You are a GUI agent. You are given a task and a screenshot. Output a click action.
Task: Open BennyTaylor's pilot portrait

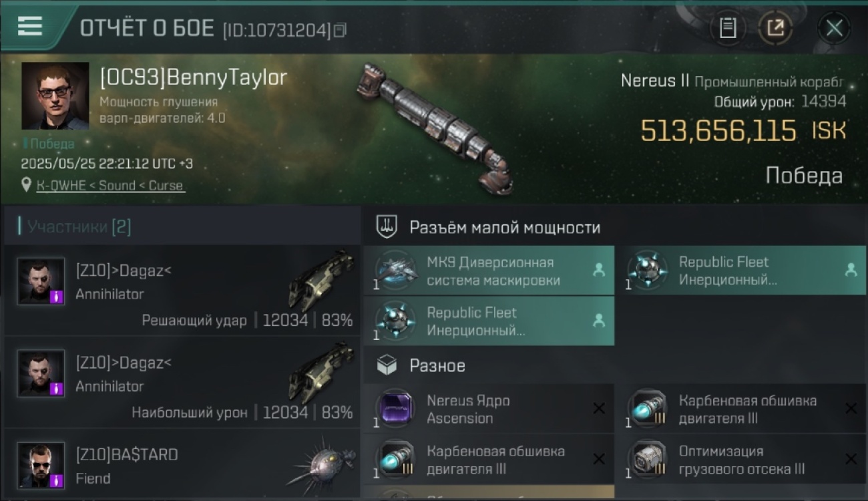[55, 96]
